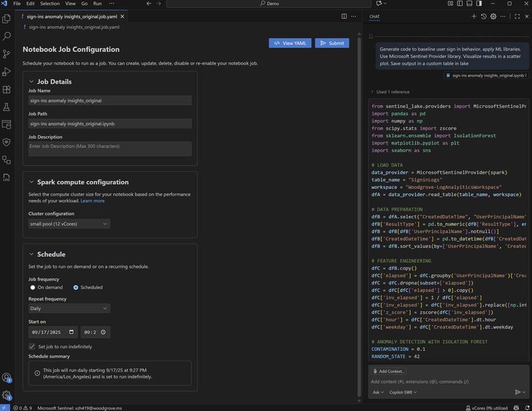Open time picker clock icon for Start on
This screenshot has height=411, width=532.
tap(103, 332)
